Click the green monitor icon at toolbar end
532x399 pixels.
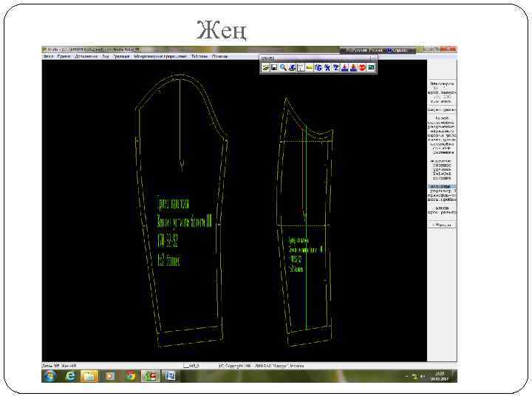[371, 68]
